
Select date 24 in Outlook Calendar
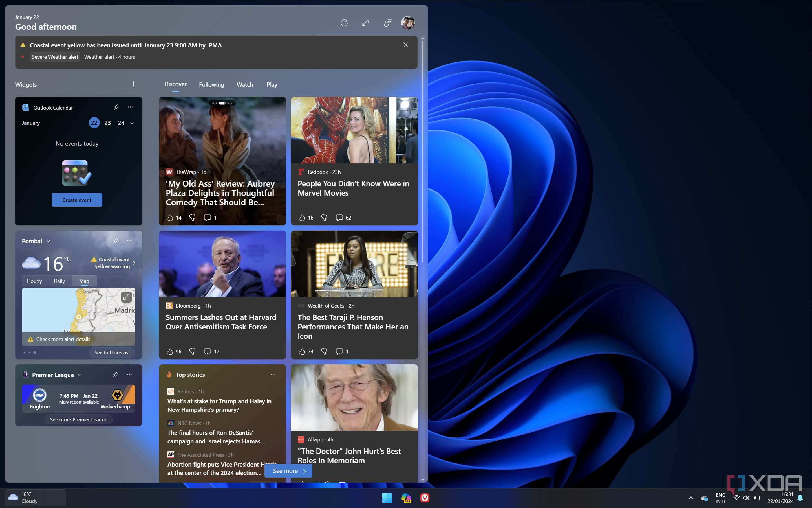121,123
